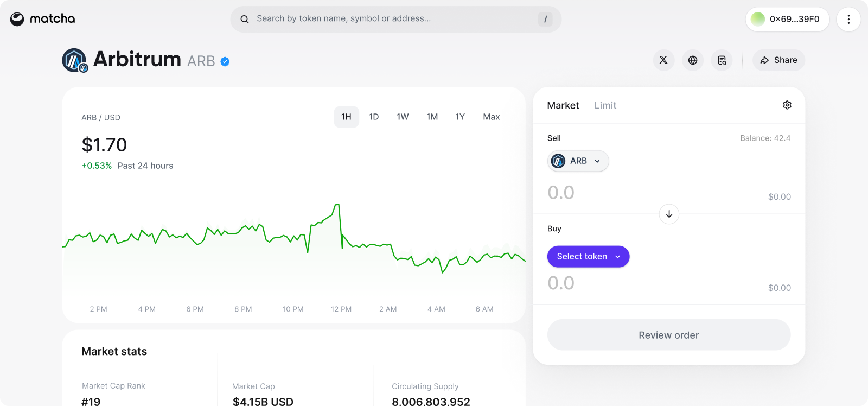Viewport: 868px width, 406px height.
Task: Swap sell and buy tokens arrow
Action: pos(669,214)
